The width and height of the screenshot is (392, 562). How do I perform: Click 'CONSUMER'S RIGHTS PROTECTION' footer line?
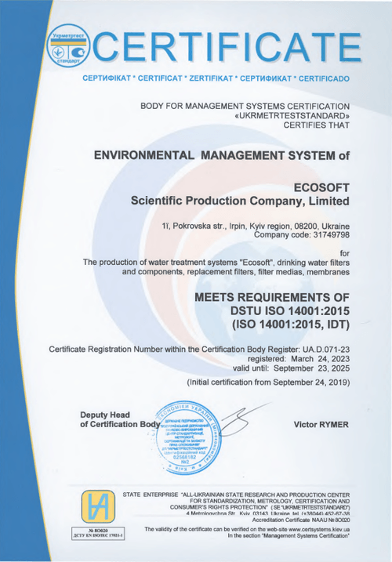coord(260,507)
